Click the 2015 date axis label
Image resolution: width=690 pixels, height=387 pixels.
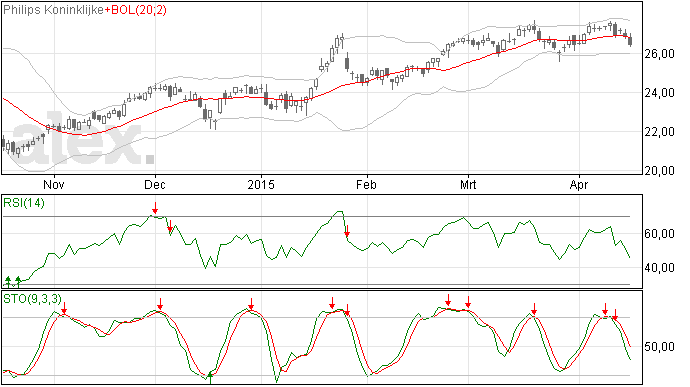point(261,184)
